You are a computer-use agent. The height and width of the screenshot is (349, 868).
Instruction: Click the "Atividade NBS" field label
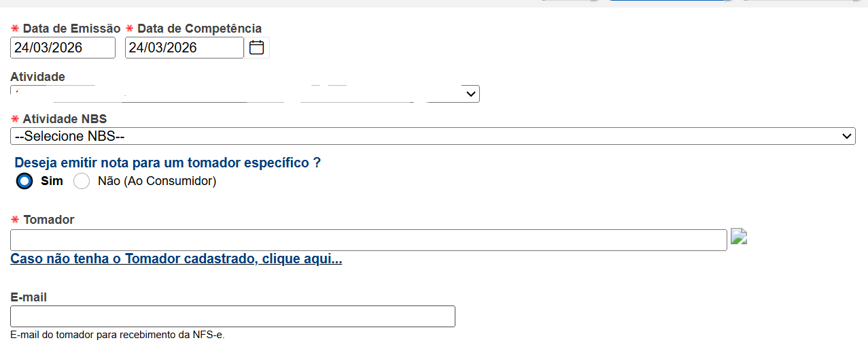[x=65, y=119]
